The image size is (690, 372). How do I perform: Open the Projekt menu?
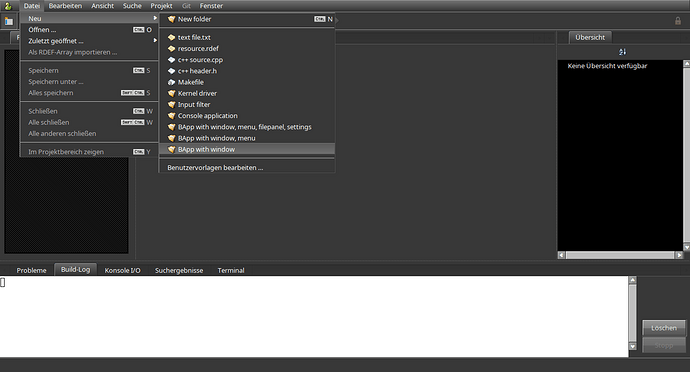click(161, 6)
